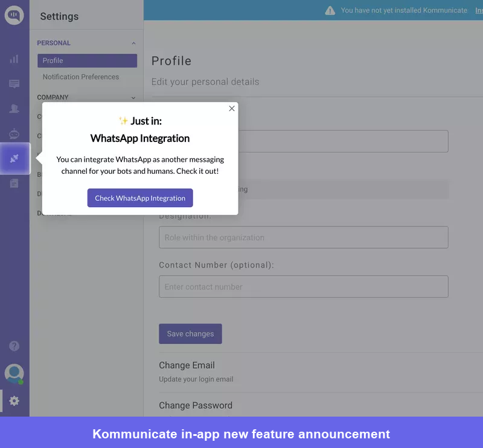Open the analytics bar chart icon

tap(14, 59)
